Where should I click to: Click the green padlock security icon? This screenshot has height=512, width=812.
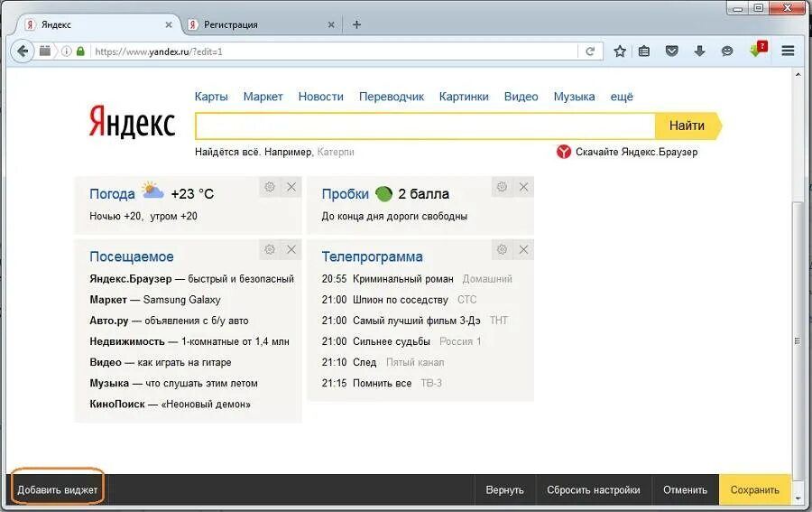tap(80, 51)
